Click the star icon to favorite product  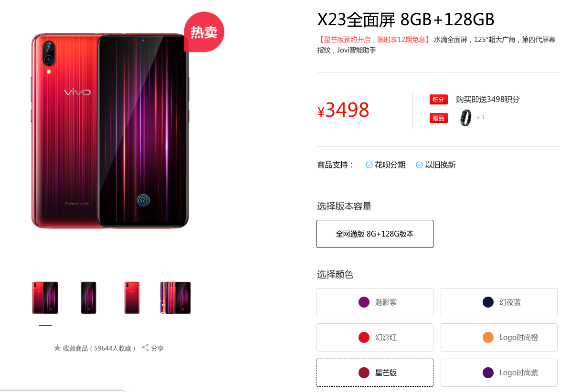point(57,348)
